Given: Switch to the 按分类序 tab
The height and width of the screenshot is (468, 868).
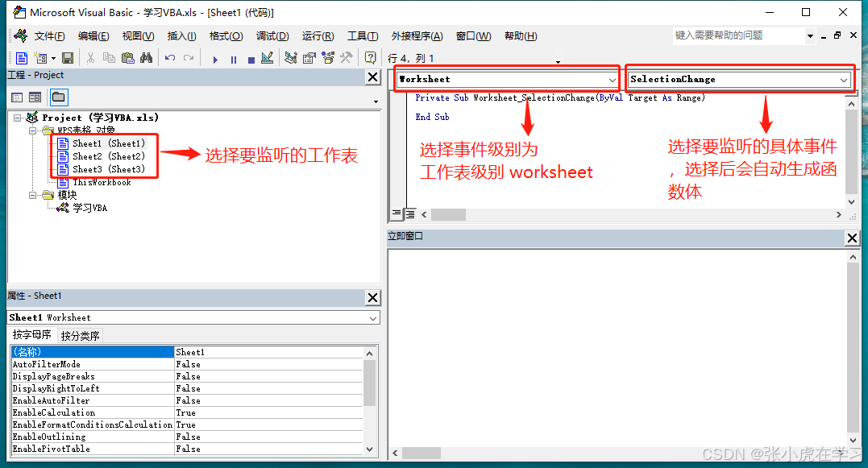Looking at the screenshot, I should 81,336.
